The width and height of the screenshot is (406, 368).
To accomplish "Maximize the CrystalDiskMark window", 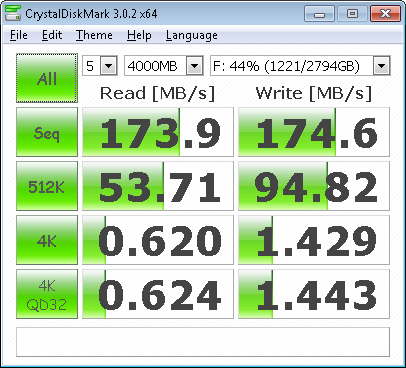I will pos(352,14).
